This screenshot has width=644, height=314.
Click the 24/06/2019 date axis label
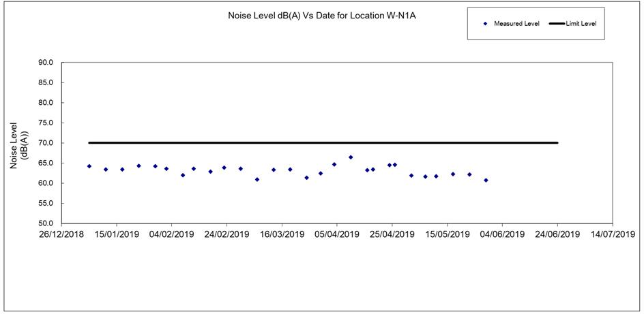point(557,234)
